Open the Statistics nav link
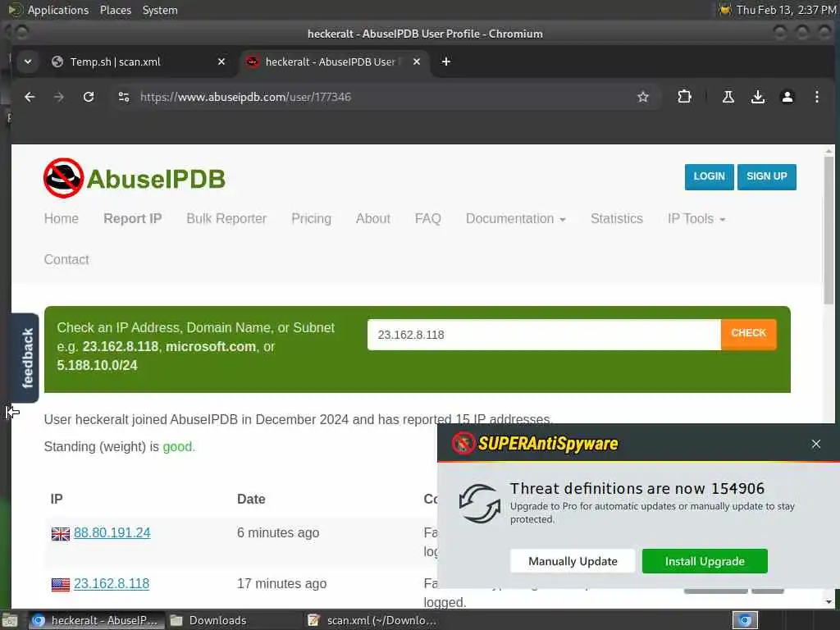Screen dimensions: 840x630 coord(617,218)
